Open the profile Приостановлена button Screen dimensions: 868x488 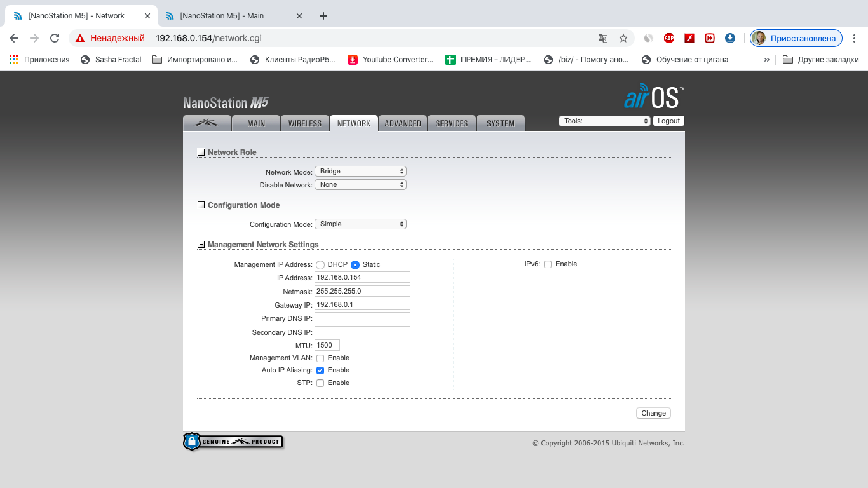[x=796, y=38]
